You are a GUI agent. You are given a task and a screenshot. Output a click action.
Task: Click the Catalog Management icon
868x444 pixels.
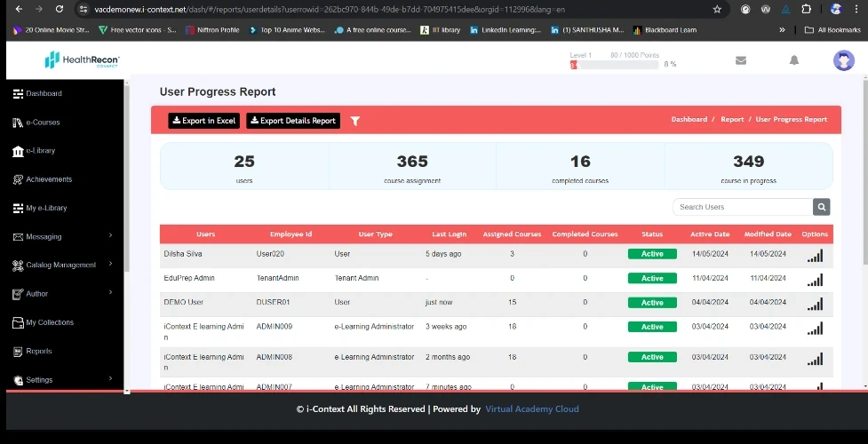(18, 266)
